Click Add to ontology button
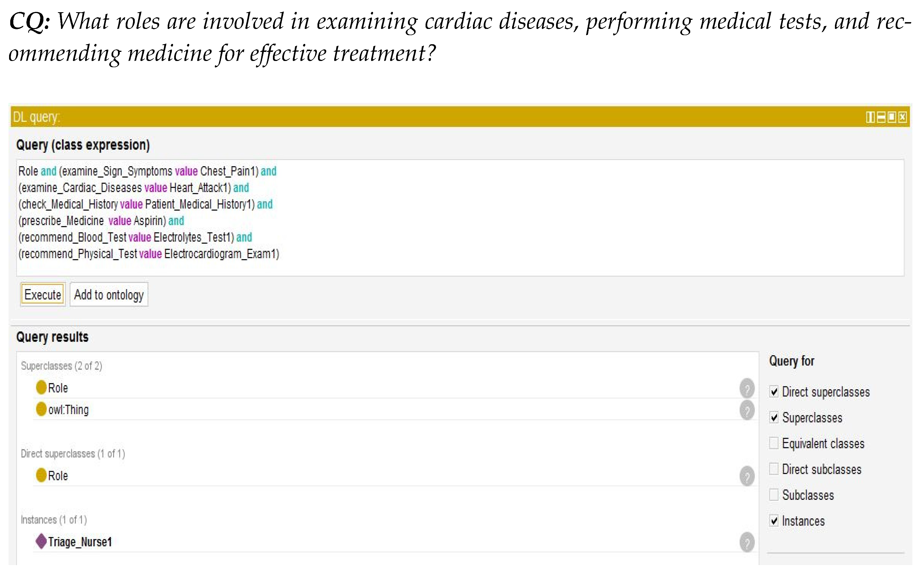The image size is (924, 577). pos(109,295)
